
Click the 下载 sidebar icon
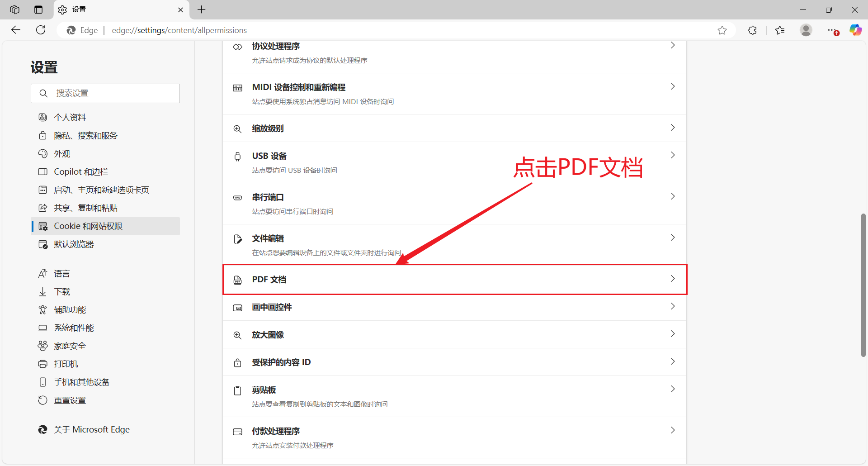point(42,291)
